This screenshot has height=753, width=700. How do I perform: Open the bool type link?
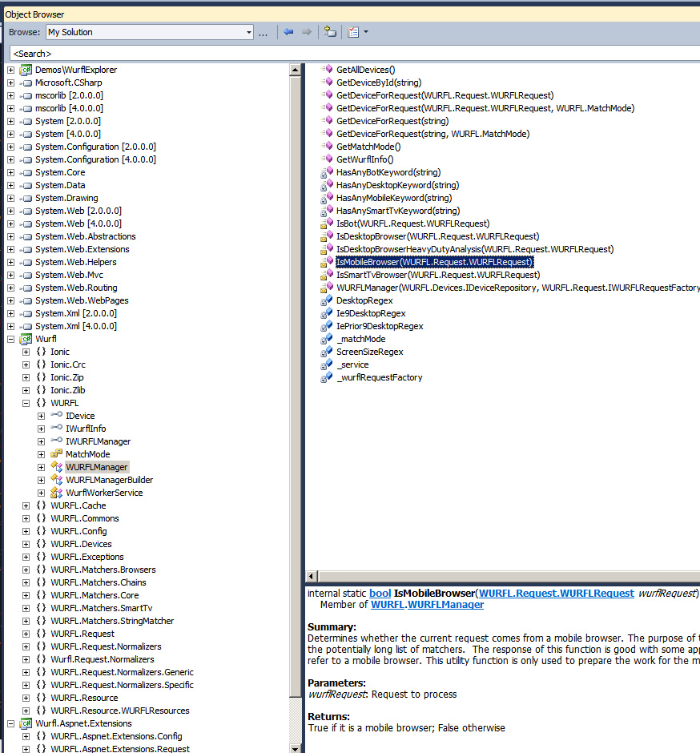click(380, 594)
